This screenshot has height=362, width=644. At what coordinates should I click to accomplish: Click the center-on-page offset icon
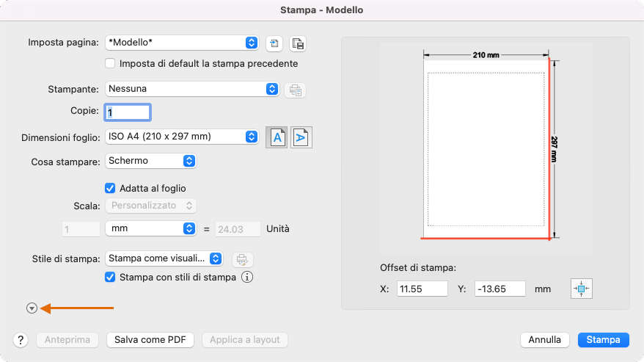pos(581,289)
